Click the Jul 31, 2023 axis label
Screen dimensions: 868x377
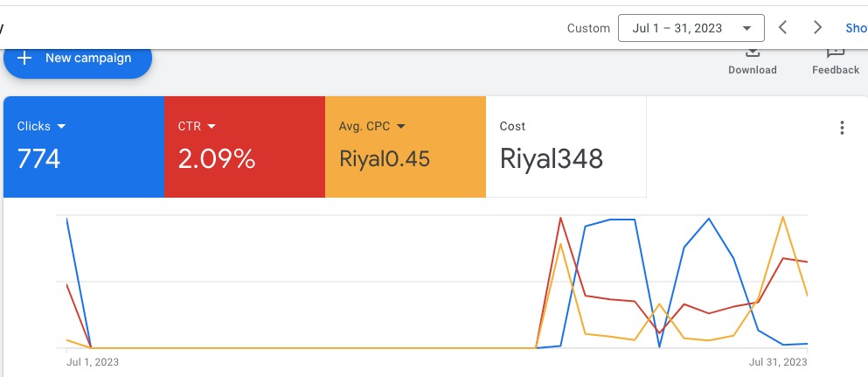click(x=777, y=361)
